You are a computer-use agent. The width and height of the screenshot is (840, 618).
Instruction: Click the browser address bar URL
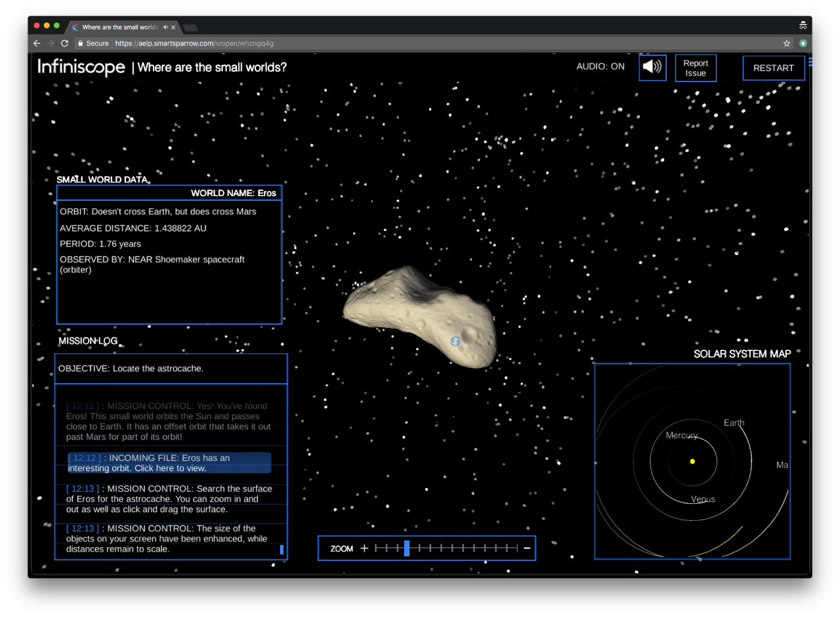[194, 43]
